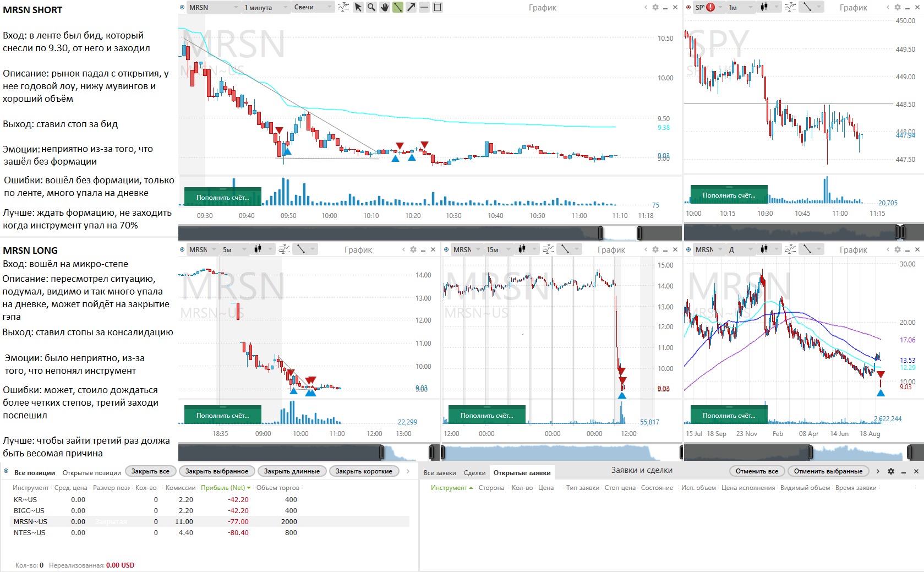The image size is (924, 572).
Task: Select the horizontal line tool
Action: click(x=424, y=7)
